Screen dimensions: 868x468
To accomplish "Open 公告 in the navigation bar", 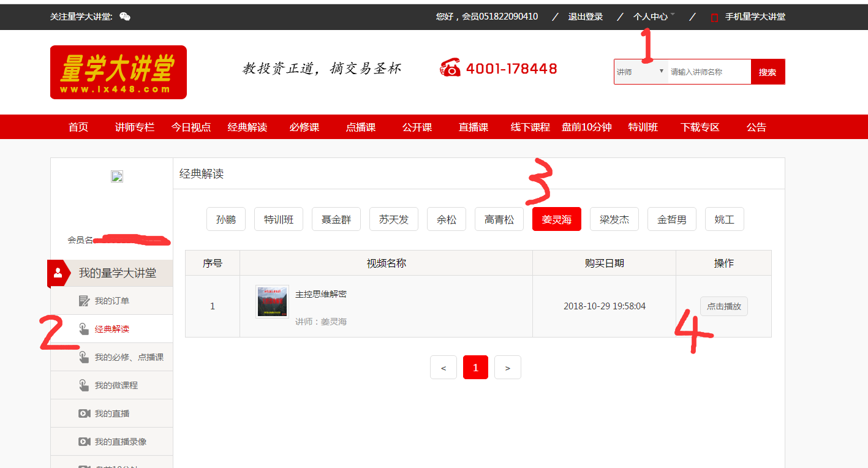I will [757, 127].
